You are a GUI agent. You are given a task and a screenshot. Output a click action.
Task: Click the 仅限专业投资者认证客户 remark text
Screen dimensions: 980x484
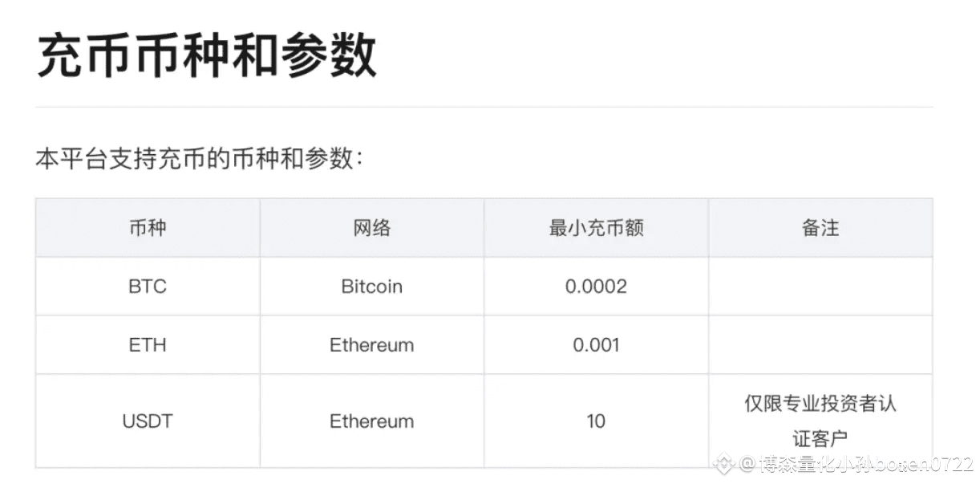(820, 421)
